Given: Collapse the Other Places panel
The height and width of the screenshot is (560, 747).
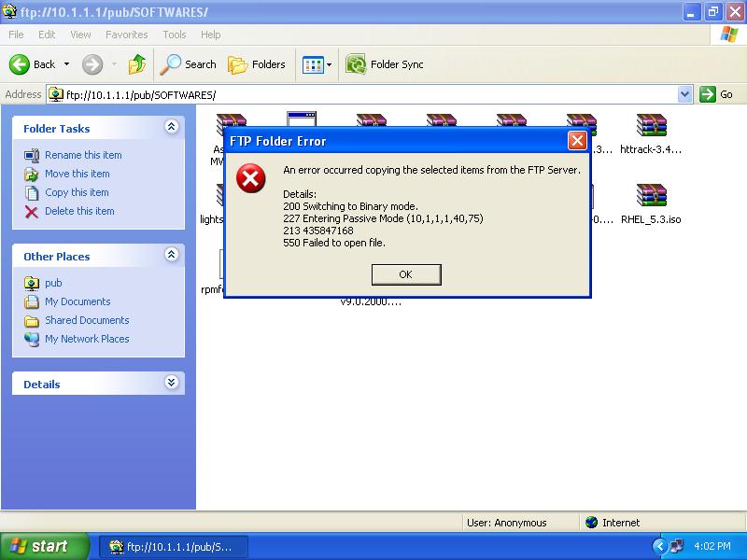Looking at the screenshot, I should [171, 256].
